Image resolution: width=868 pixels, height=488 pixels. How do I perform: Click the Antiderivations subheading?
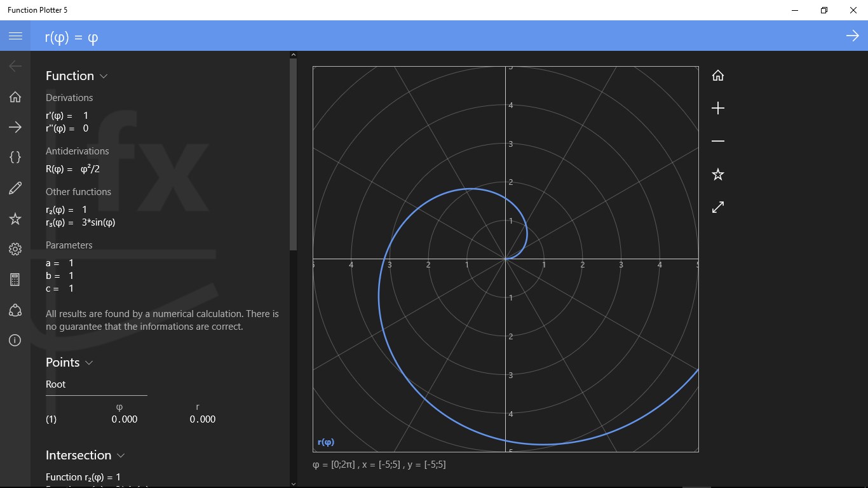pyautogui.click(x=78, y=151)
